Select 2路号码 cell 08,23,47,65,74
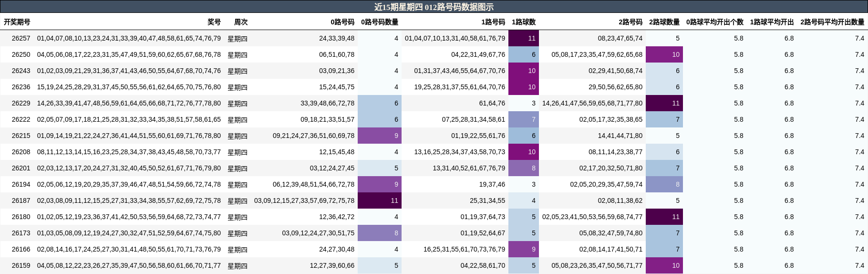 point(620,38)
